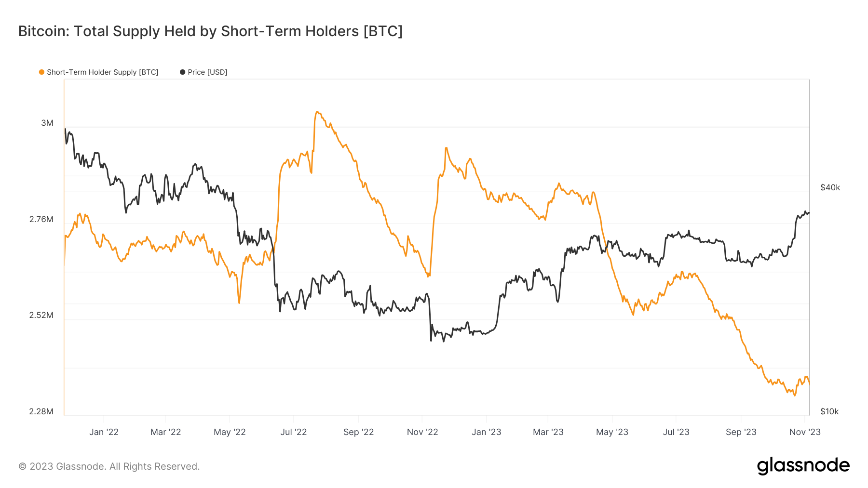The image size is (868, 488).
Task: Click the dark Price legend dot
Action: (182, 72)
